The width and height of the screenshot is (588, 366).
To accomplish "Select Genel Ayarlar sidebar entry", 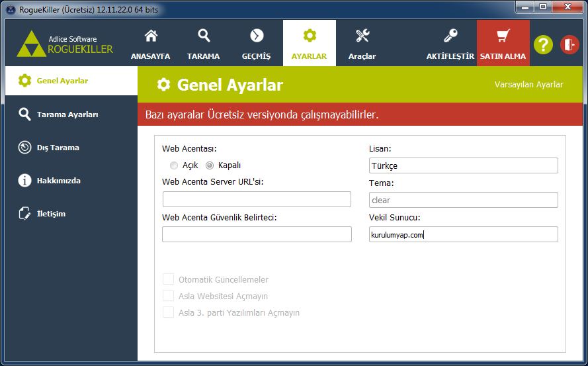I will coord(71,81).
